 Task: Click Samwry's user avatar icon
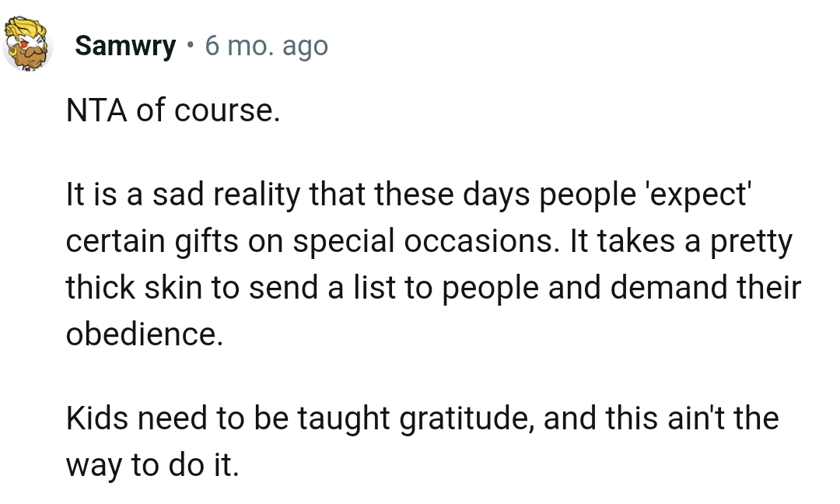click(x=28, y=46)
